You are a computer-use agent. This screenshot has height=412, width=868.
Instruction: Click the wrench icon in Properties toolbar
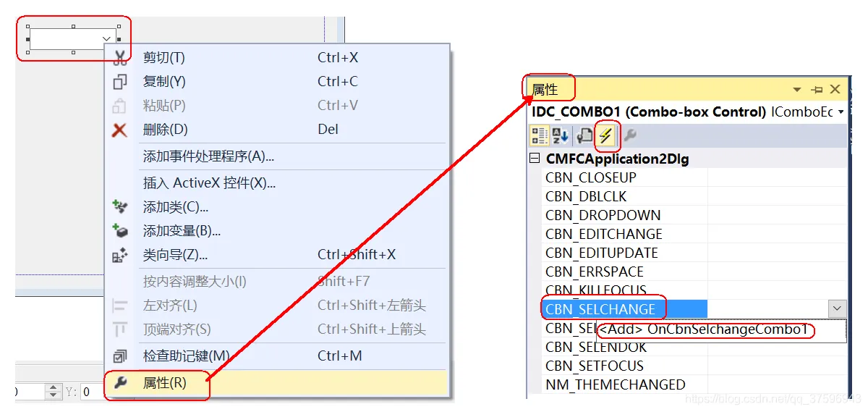[630, 135]
